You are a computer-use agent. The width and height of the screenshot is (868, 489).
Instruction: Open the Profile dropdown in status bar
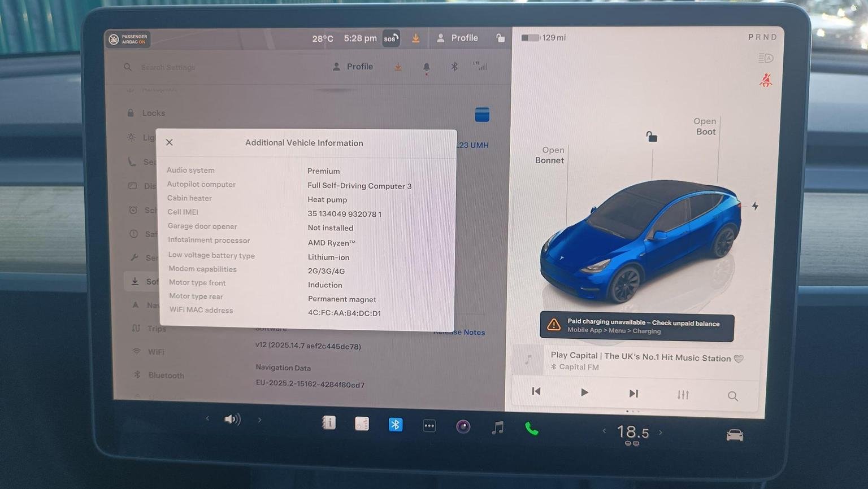pos(458,38)
